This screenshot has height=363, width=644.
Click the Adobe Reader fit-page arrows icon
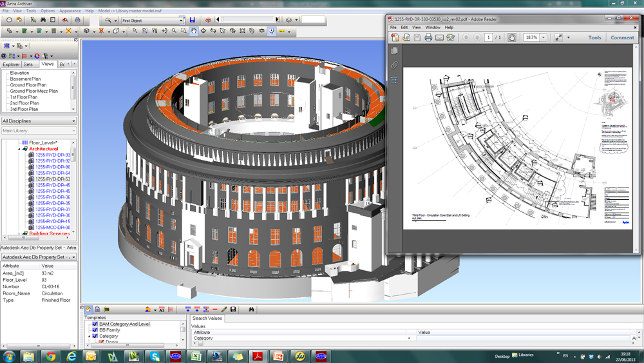click(x=558, y=37)
